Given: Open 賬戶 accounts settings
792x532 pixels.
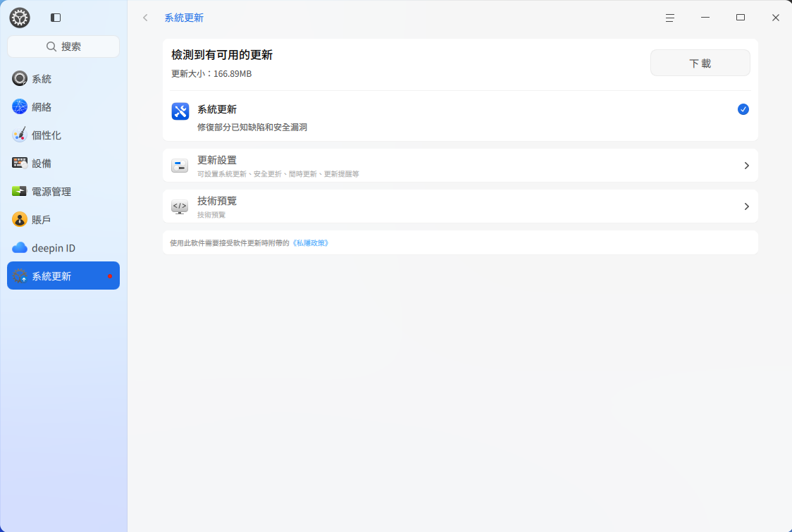Looking at the screenshot, I should 63,220.
